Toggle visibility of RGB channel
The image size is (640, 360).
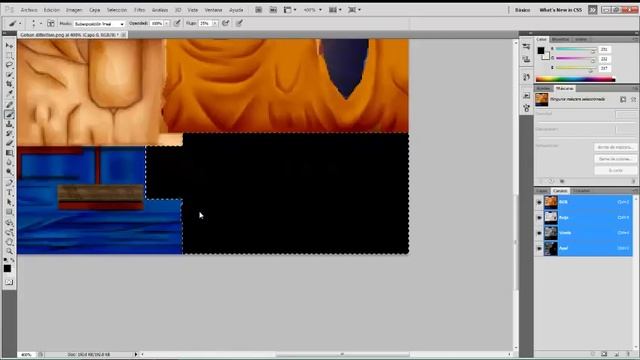[539, 202]
